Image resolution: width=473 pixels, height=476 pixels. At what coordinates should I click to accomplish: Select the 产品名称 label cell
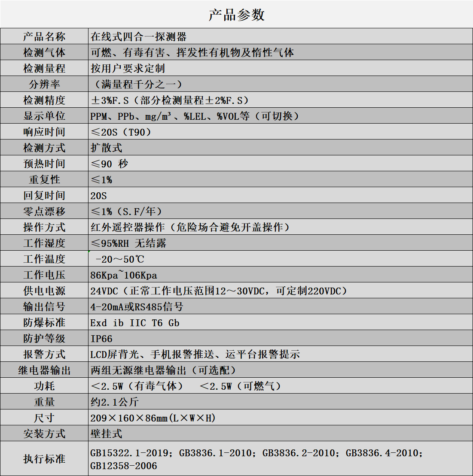(44, 37)
